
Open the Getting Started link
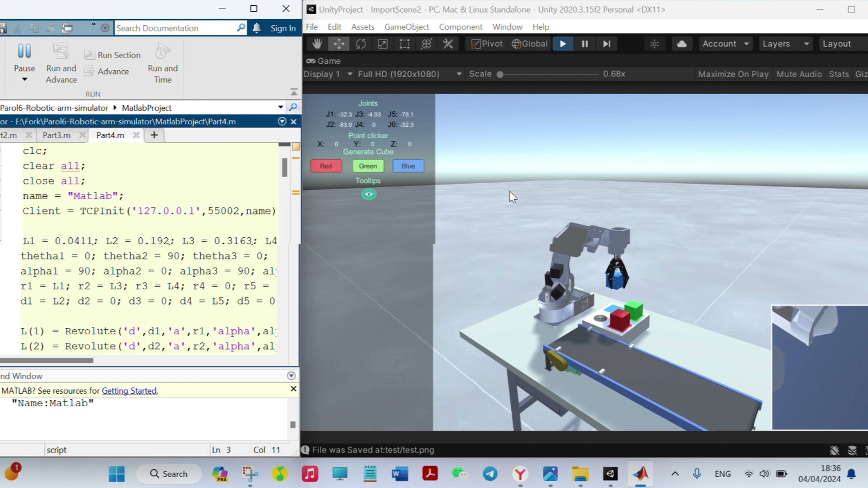(129, 391)
